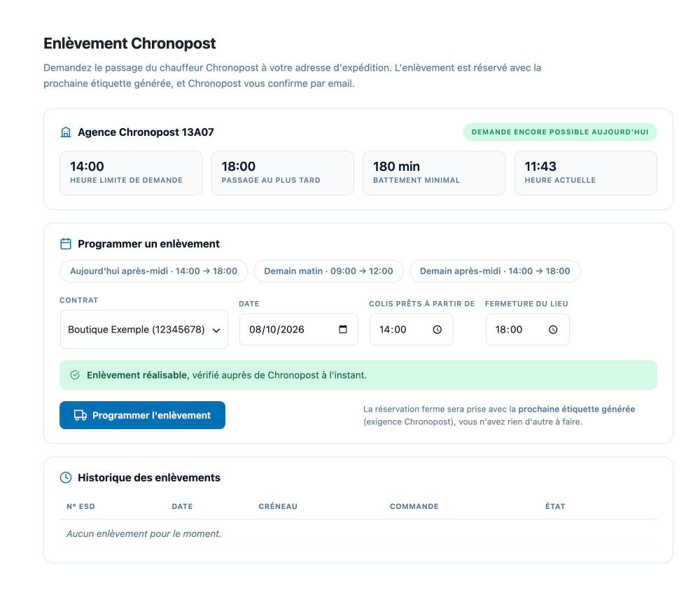The image size is (700, 600).
Task: Open the Contrat dropdown Boutique Exemple
Action: pos(143,330)
